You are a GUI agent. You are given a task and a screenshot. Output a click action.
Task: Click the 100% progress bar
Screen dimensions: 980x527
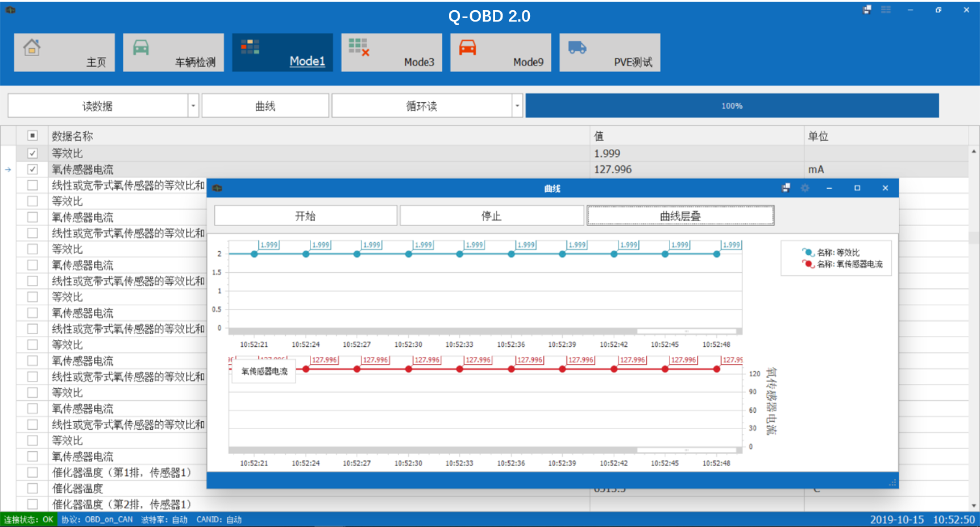[732, 106]
